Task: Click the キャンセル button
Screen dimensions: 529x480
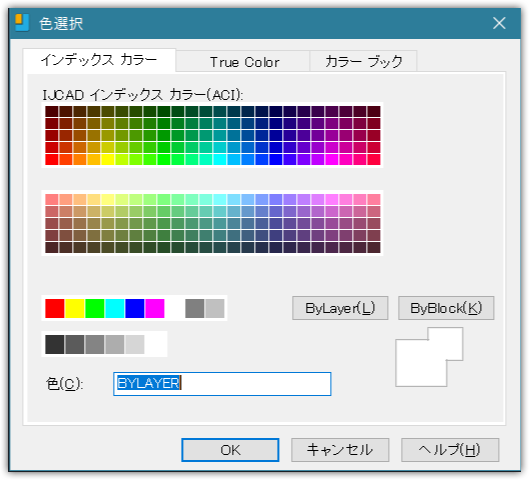Action: pos(340,450)
